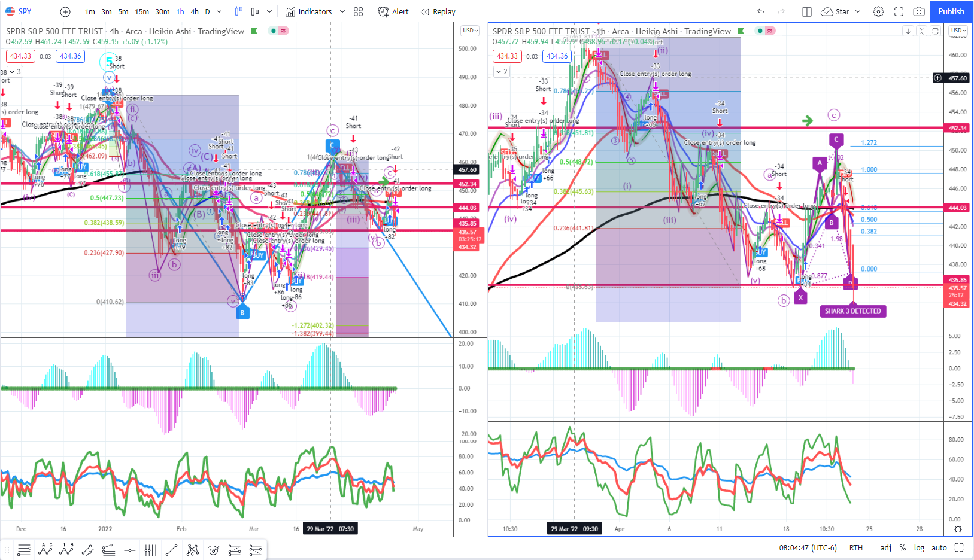Open the Indicators dialog
974x560 pixels.
(308, 11)
